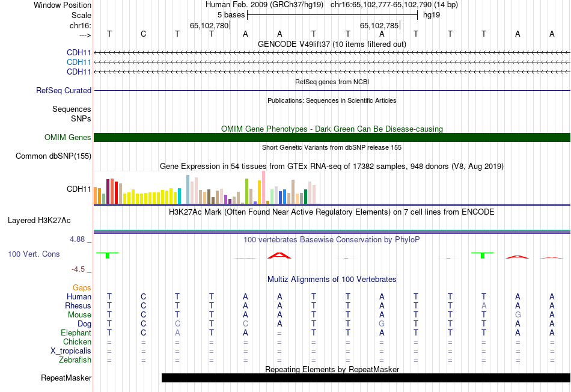
Task: Click the RefSeq Curated intron line
Action: (x=332, y=90)
